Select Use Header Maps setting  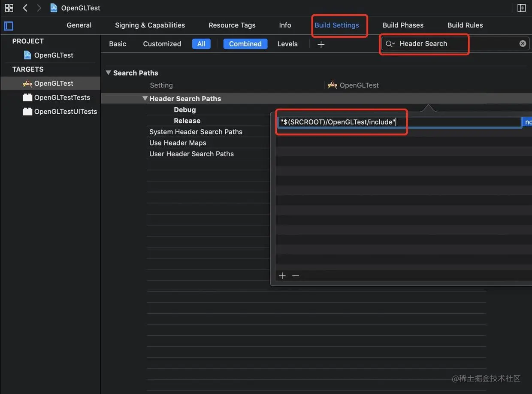pos(178,143)
